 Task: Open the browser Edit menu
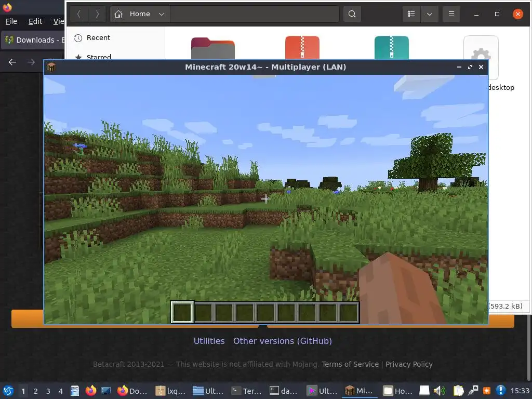35,21
